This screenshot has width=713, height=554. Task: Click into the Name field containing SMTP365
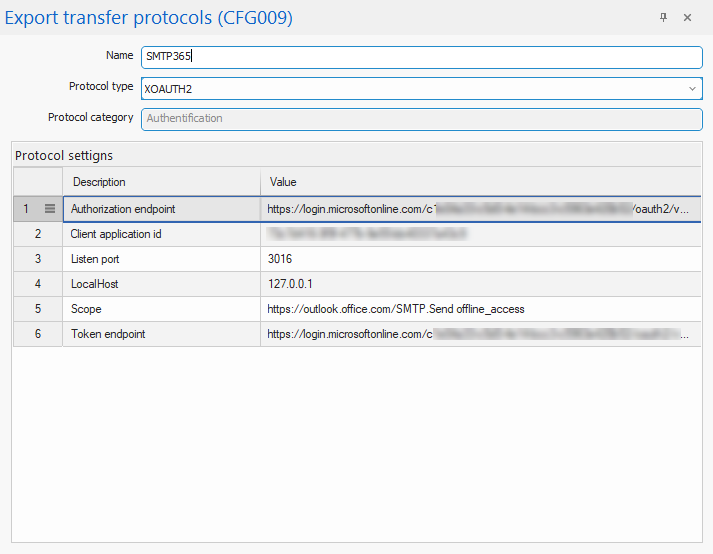pyautogui.click(x=420, y=57)
